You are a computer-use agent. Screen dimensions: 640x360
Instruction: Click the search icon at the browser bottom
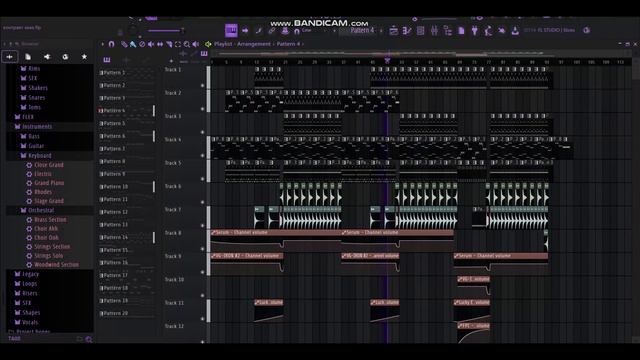(x=89, y=339)
